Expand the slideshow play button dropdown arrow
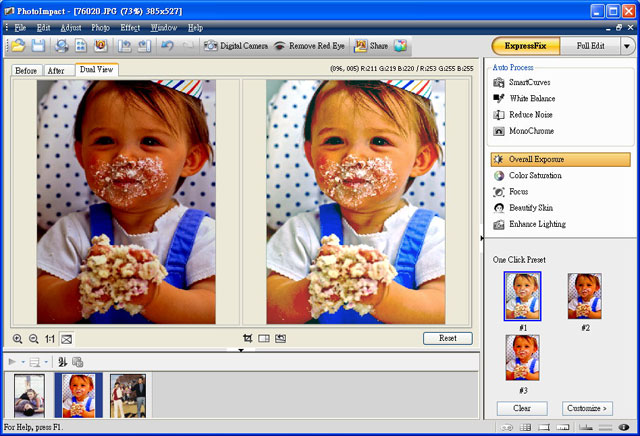Viewport: 640px width, 436px height. click(22, 362)
